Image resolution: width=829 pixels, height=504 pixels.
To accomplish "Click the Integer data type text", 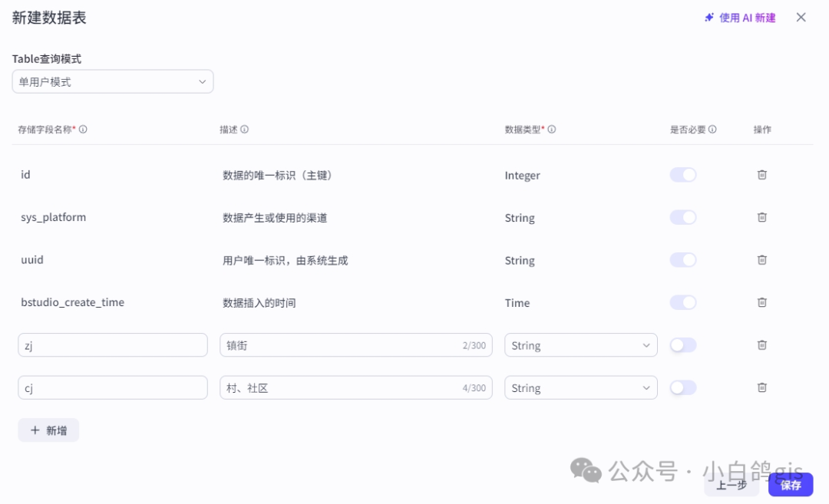I will click(x=523, y=176).
